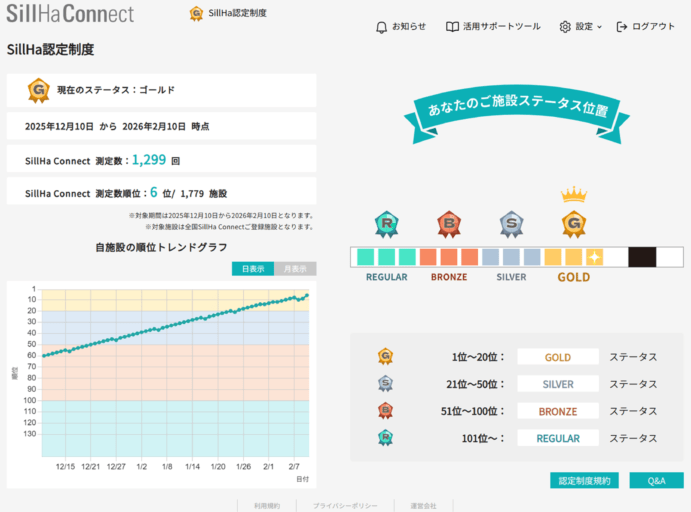691x512 pixels.
Task: Open the 認定制度規約 button
Action: pyautogui.click(x=584, y=481)
